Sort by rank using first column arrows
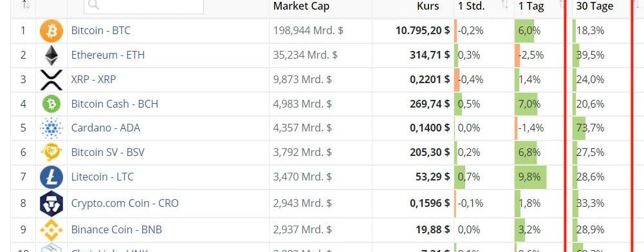Screen dimensions: 644x252 click(26, 5)
